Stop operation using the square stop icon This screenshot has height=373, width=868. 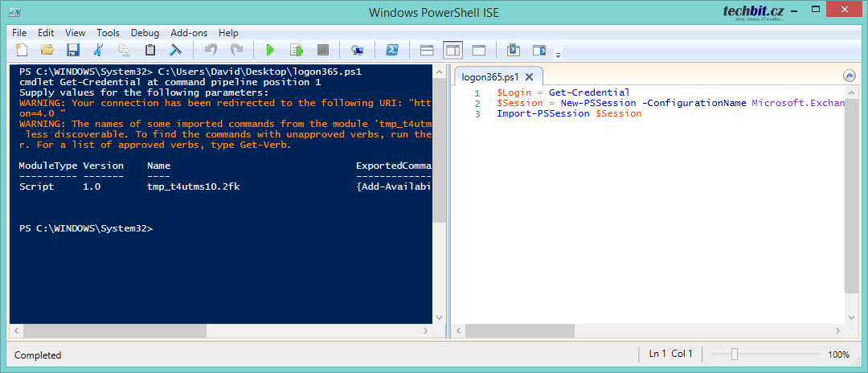tap(322, 50)
